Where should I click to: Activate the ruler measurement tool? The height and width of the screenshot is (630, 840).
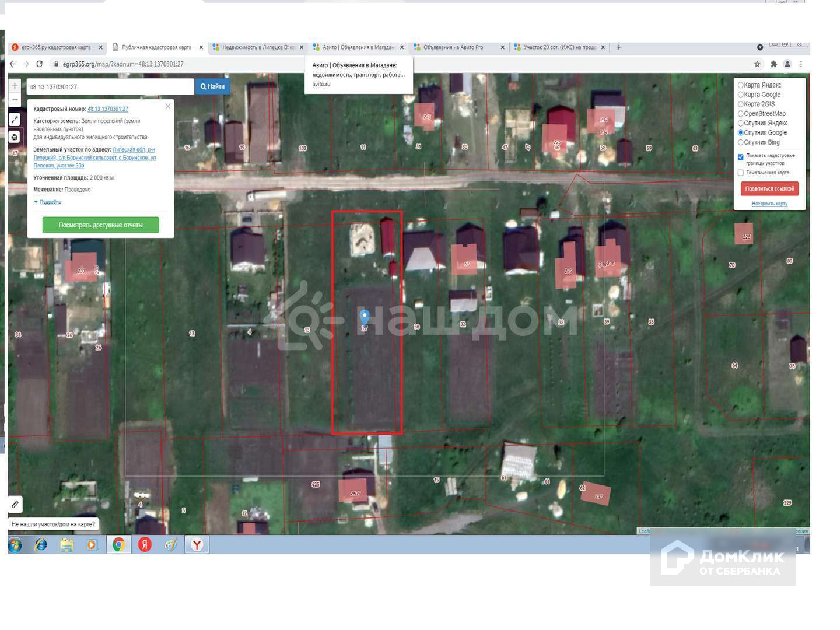(15, 504)
